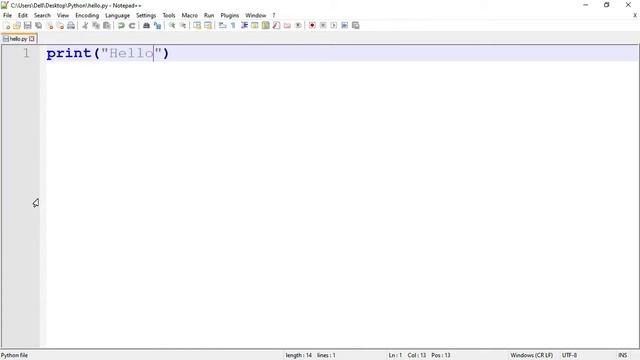Click 'Python file' in status bar
640x360 pixels.
14,355
